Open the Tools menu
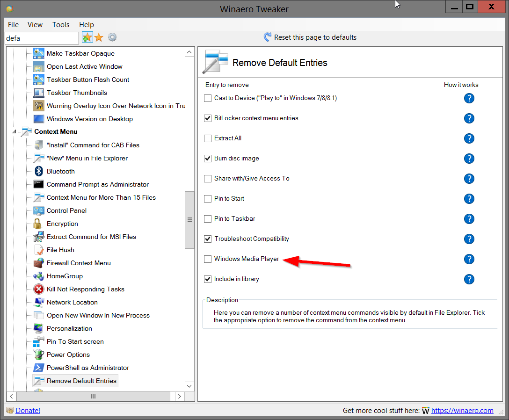 tap(61, 25)
